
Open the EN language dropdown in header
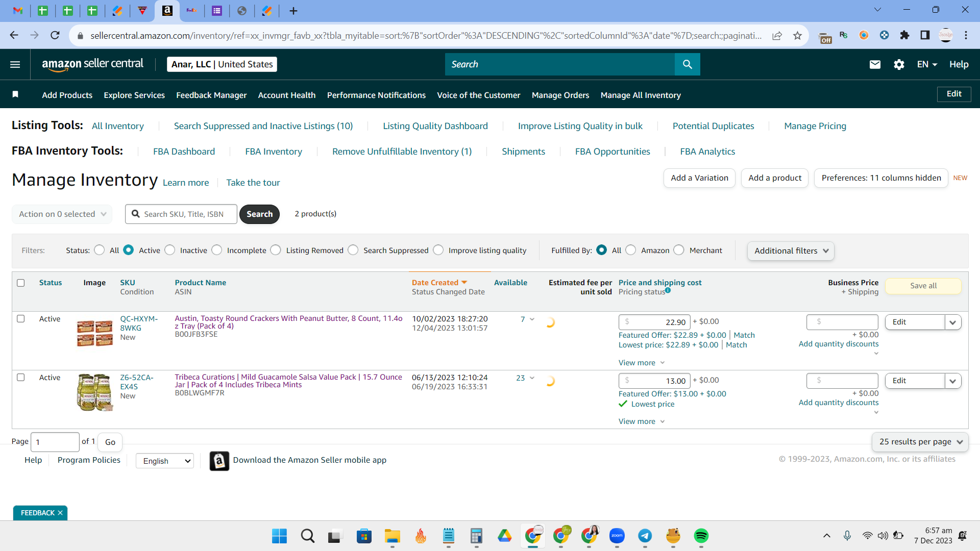click(927, 64)
